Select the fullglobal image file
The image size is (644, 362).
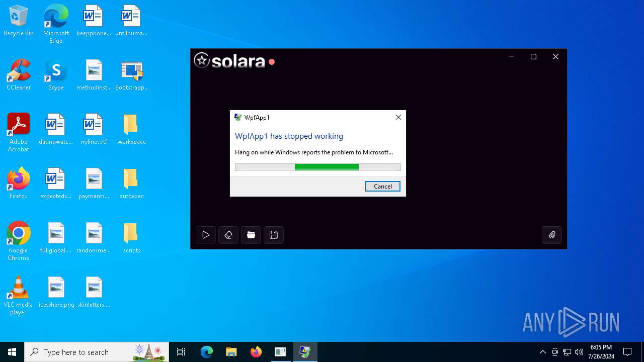[x=56, y=238]
